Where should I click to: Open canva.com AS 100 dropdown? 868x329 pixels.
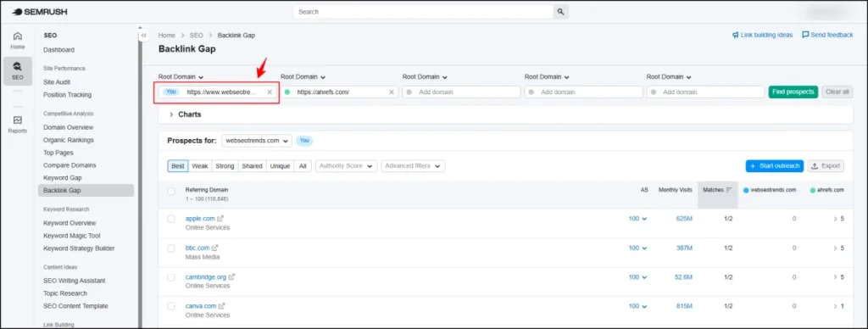point(637,306)
